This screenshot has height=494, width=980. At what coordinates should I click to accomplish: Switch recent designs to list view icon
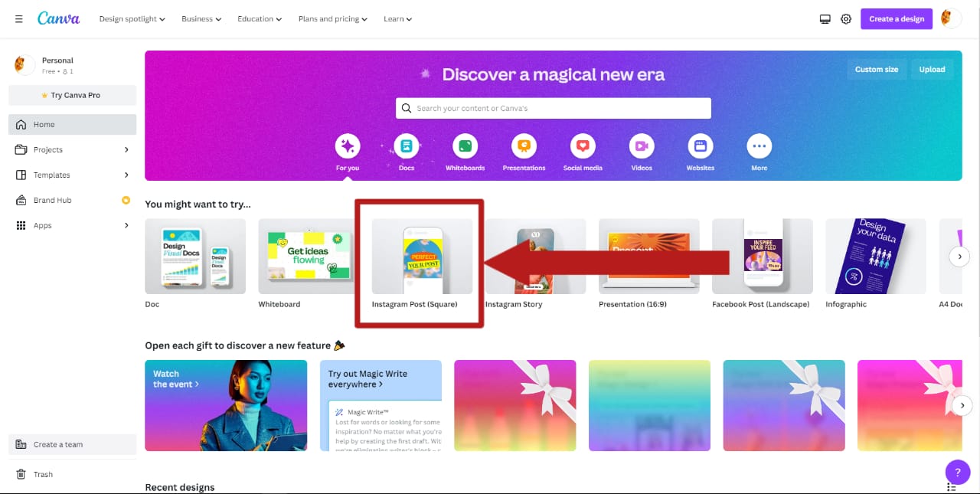click(951, 487)
